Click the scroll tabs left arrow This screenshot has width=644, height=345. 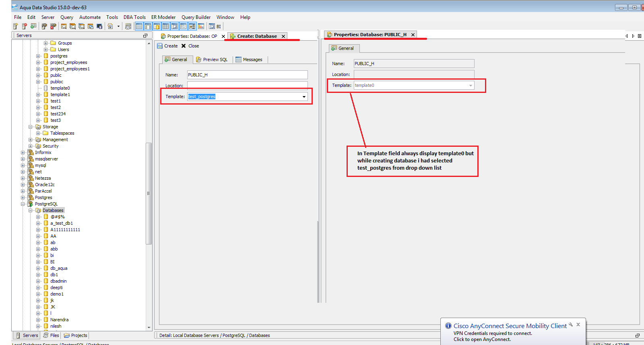(x=627, y=36)
